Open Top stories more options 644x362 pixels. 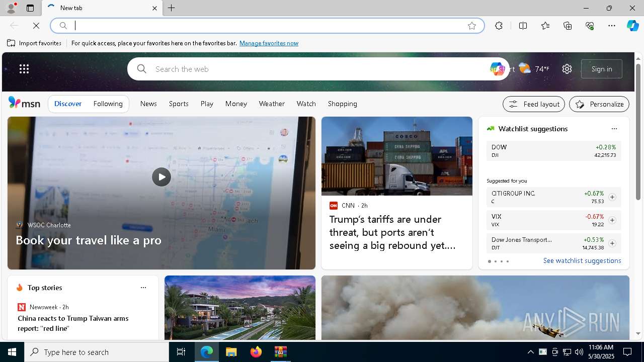pyautogui.click(x=143, y=288)
